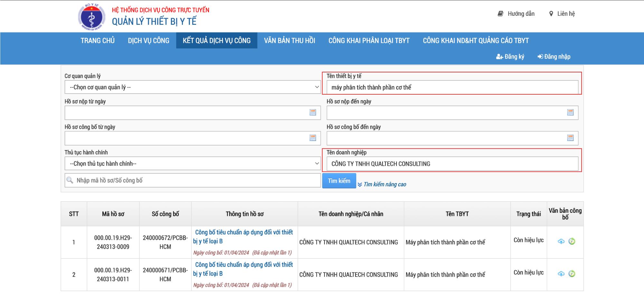Expand the 'Thủ tục hành chính' dropdown
The width and height of the screenshot is (644, 297).
192,164
